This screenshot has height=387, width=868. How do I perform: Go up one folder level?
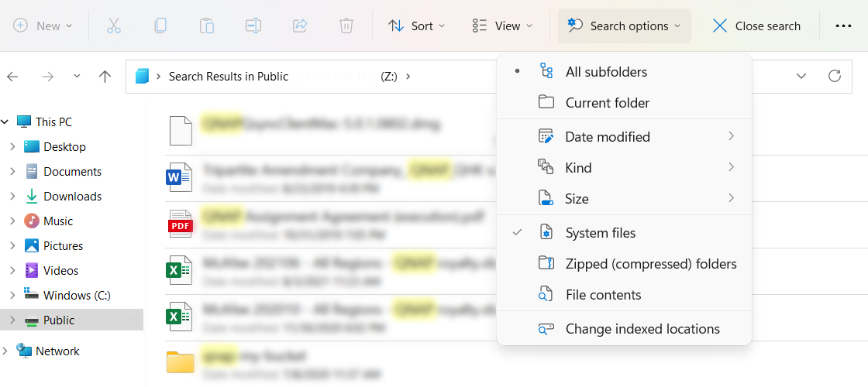(105, 76)
